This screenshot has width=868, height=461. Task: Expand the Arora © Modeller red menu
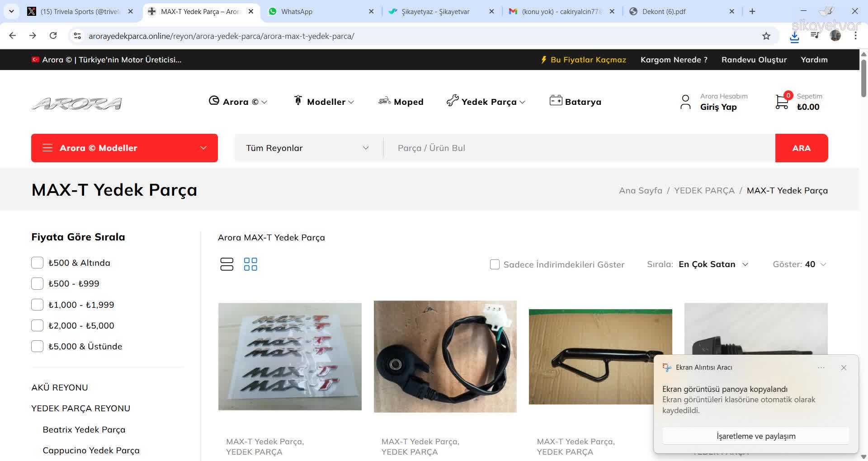124,148
